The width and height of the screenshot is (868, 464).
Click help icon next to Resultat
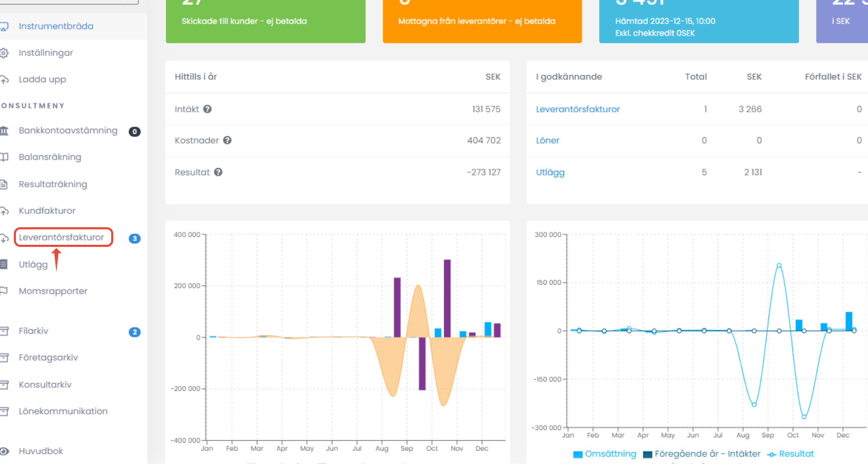pyautogui.click(x=218, y=172)
